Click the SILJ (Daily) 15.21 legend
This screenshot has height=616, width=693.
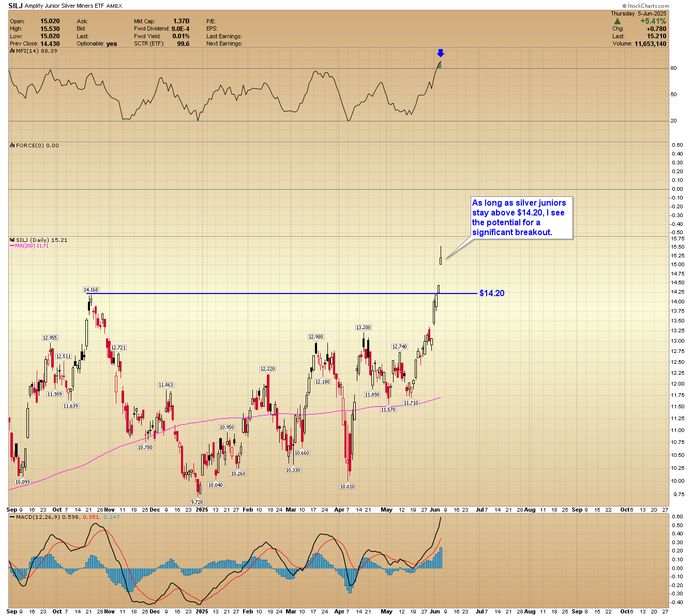[x=42, y=240]
